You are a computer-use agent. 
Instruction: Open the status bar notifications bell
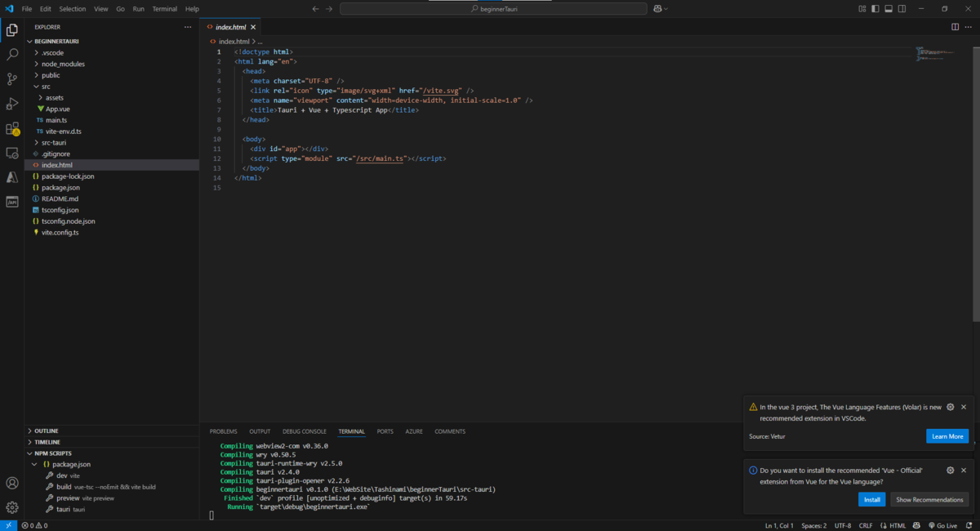pos(969,525)
